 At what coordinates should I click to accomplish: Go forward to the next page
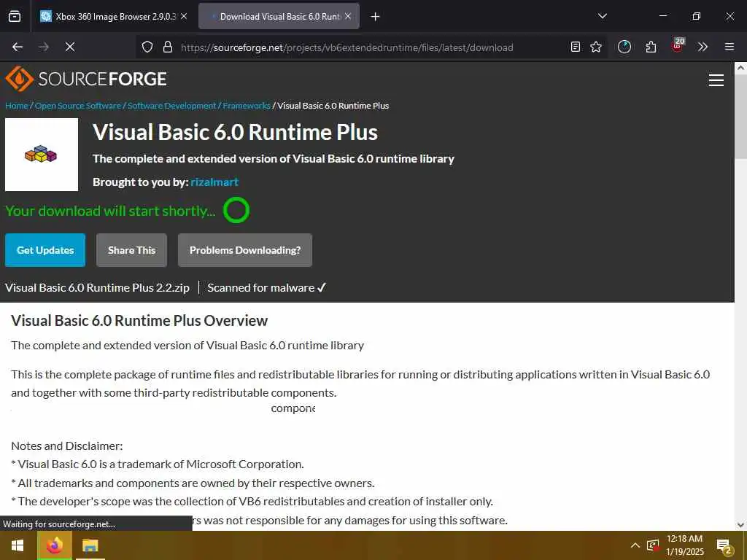pyautogui.click(x=44, y=47)
